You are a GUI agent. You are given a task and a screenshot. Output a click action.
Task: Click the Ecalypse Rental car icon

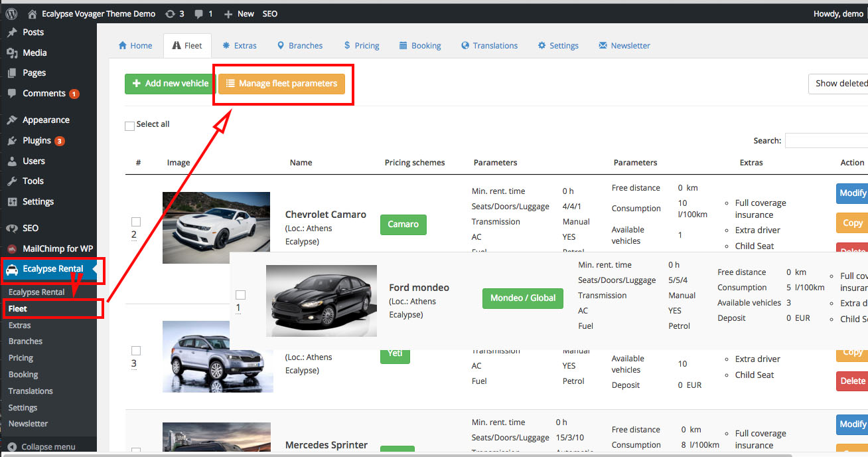tap(12, 270)
